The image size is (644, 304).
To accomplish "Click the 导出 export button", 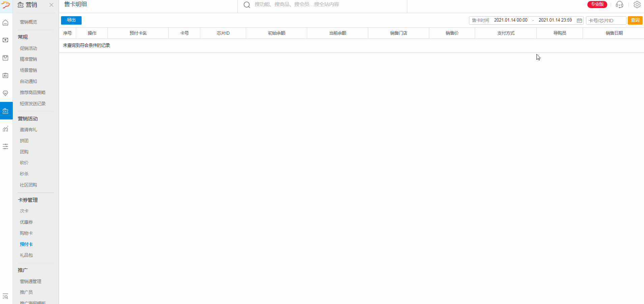I will pyautogui.click(x=71, y=20).
